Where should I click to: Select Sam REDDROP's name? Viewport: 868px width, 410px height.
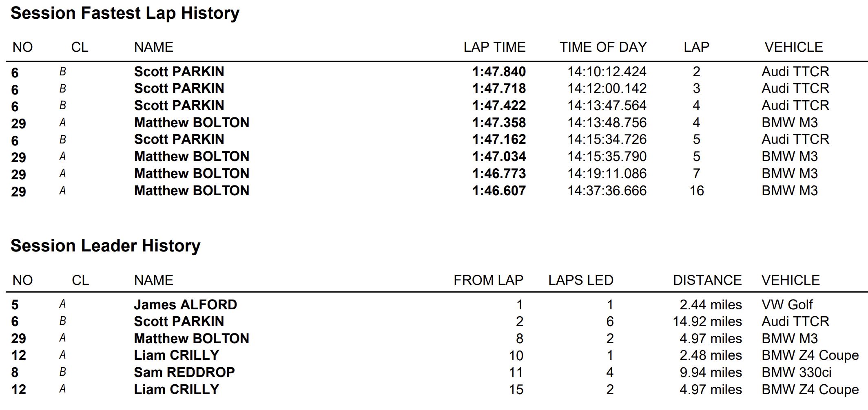click(184, 373)
